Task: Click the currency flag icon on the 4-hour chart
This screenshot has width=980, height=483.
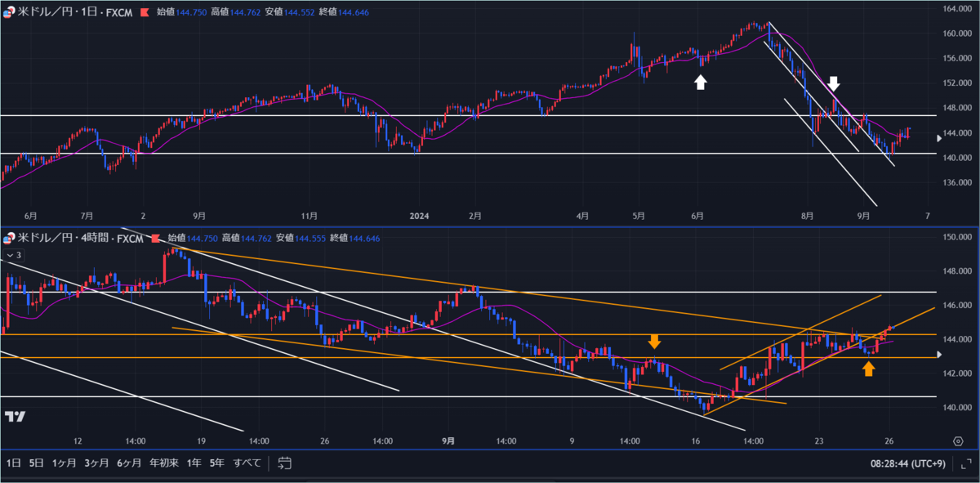Action: point(7,239)
